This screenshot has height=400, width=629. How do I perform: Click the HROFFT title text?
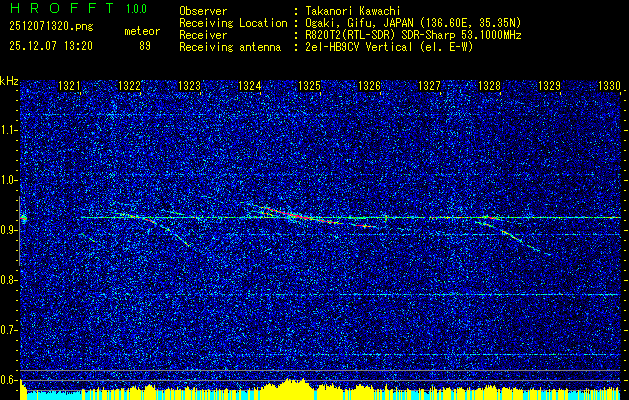(x=61, y=8)
